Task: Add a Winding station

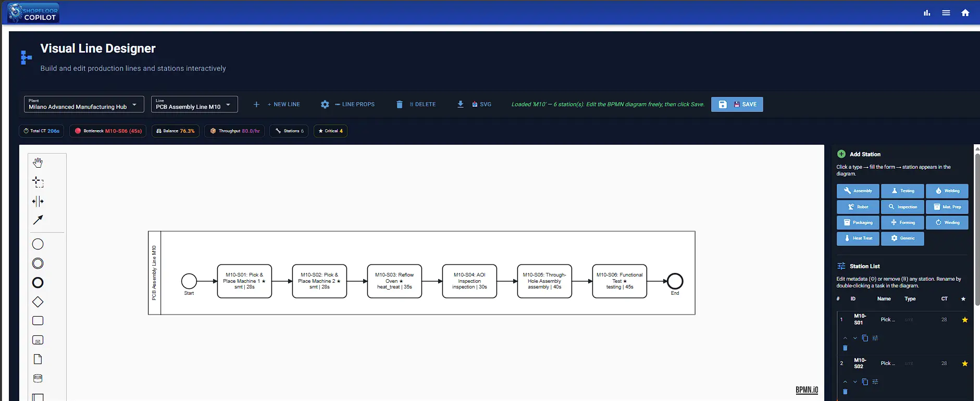Action: point(947,223)
